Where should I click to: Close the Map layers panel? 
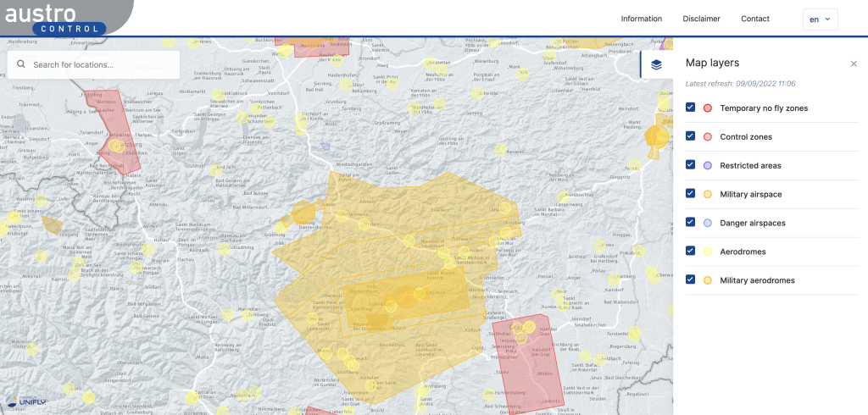[x=854, y=64]
